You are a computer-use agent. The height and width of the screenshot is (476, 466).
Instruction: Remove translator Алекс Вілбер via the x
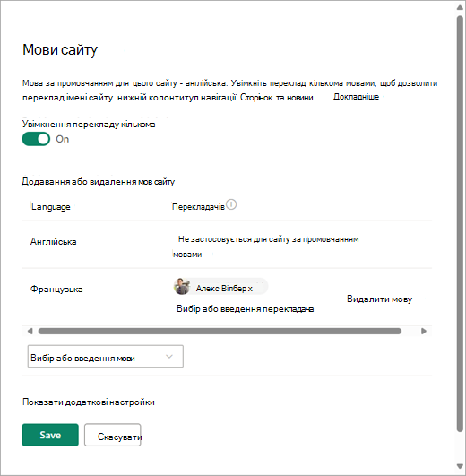pos(250,289)
